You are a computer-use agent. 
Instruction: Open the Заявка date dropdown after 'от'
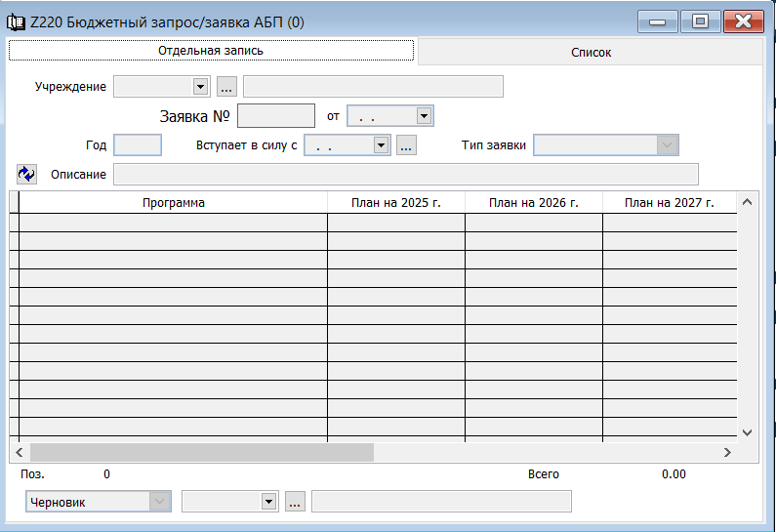424,116
